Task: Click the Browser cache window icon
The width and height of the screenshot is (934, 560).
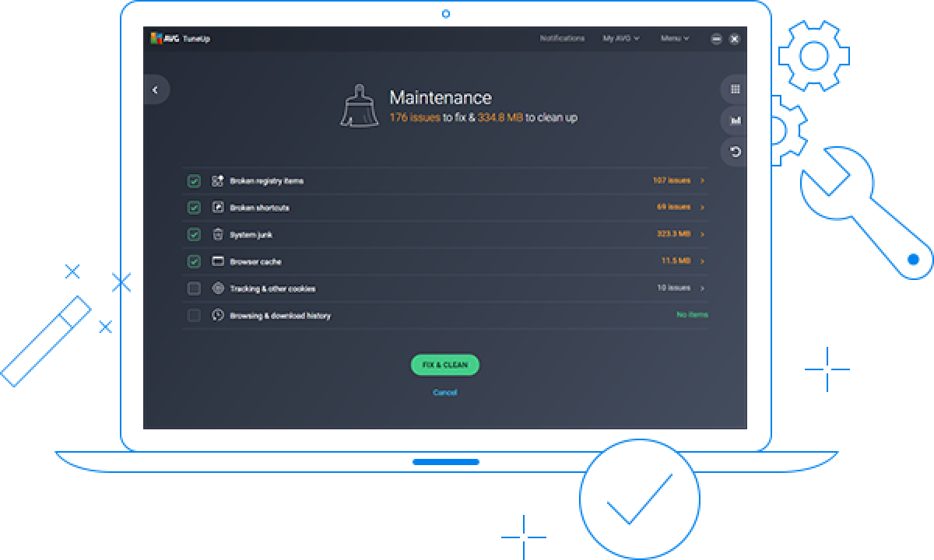Action: click(x=218, y=262)
